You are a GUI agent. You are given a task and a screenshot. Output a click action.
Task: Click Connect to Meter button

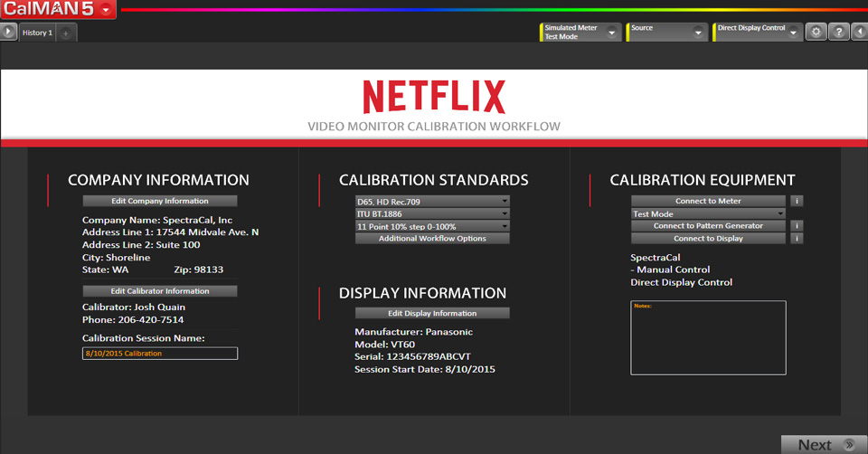[708, 201]
